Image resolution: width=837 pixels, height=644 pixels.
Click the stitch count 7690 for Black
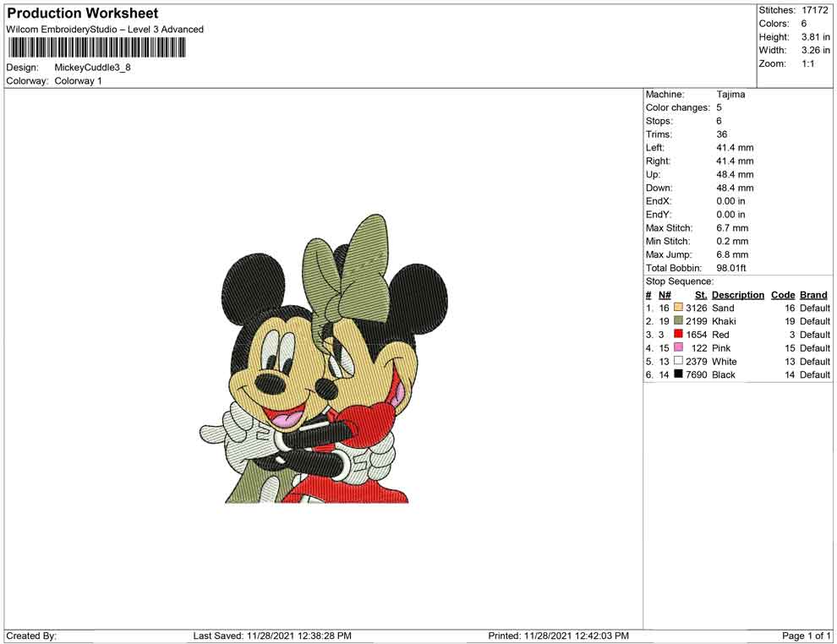point(697,374)
